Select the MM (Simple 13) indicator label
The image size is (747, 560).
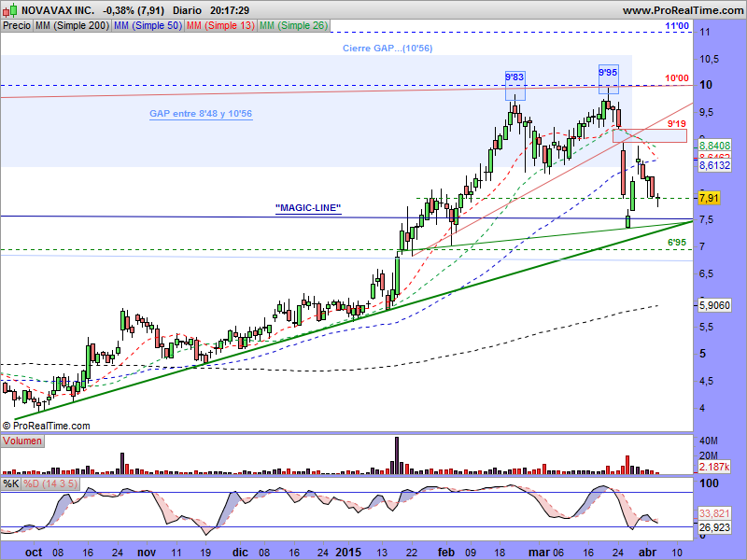coord(220,26)
